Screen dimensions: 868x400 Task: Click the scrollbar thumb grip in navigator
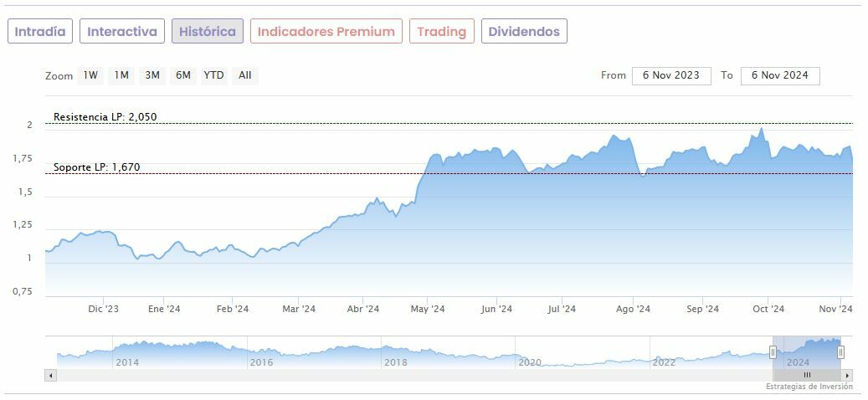tap(807, 376)
